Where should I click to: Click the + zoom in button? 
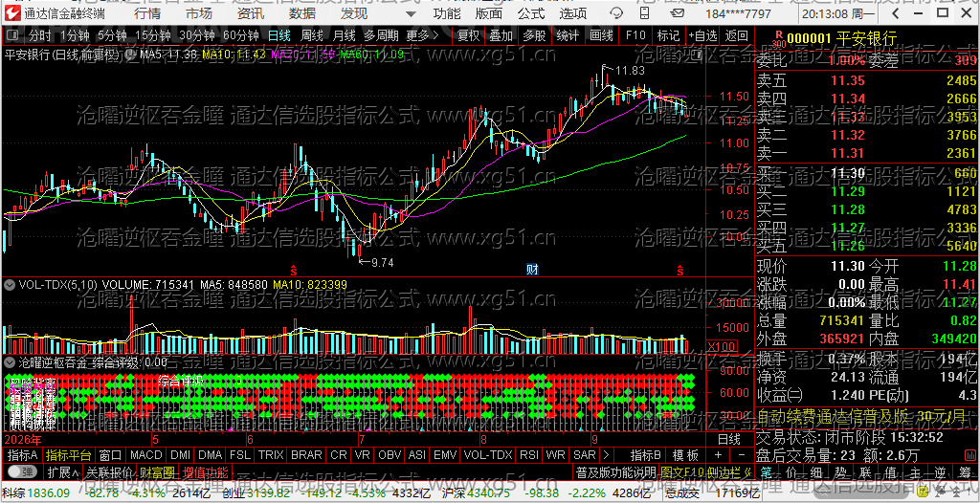(x=718, y=455)
